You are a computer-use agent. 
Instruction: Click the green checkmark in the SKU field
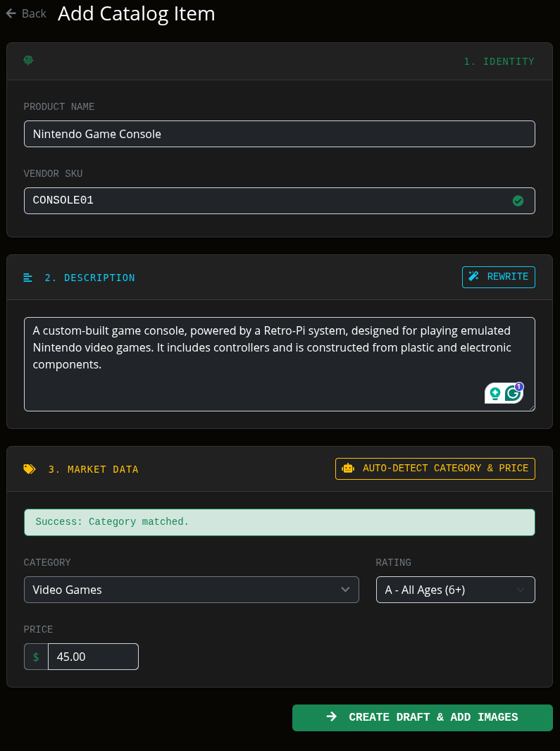tap(518, 200)
